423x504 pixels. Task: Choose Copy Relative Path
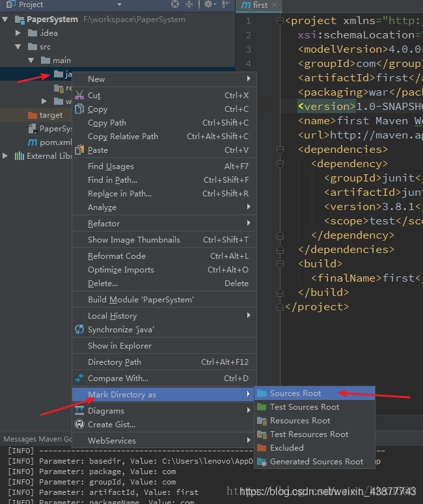tap(165, 137)
